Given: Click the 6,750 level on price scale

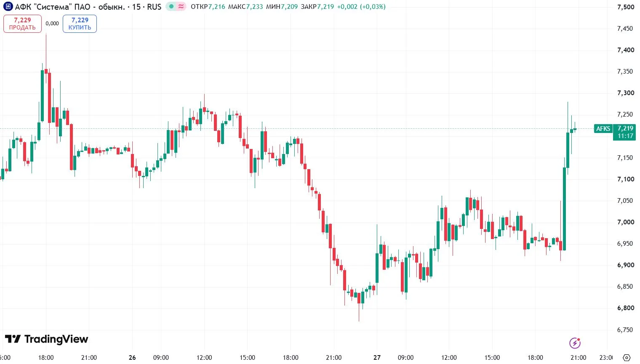Looking at the screenshot, I should 625,330.
